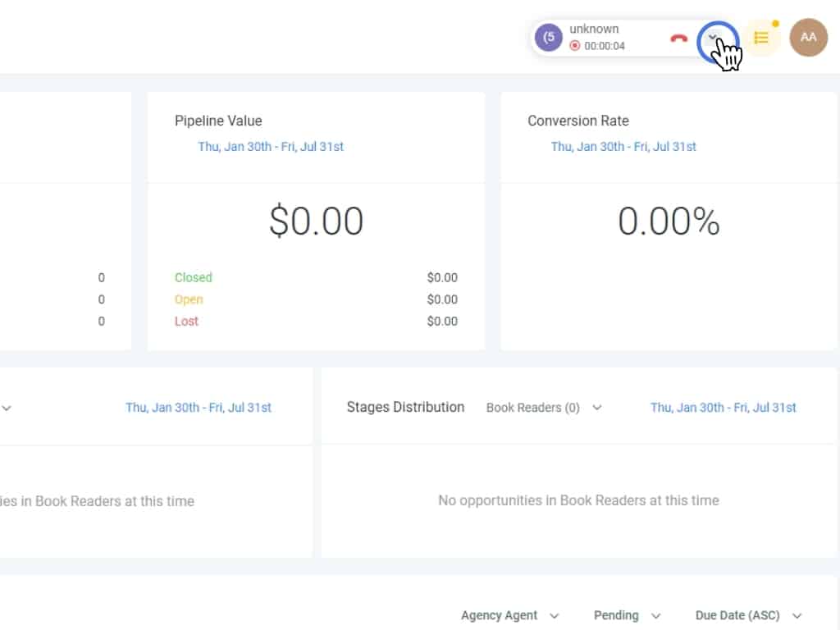The height and width of the screenshot is (630, 840).
Task: Expand the active call panel chevron
Action: [x=714, y=38]
